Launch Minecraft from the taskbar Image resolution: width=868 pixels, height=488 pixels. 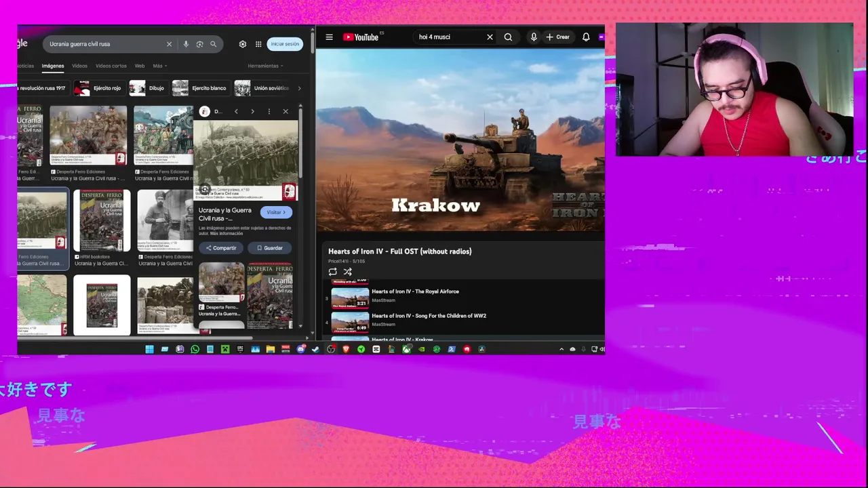[225, 349]
